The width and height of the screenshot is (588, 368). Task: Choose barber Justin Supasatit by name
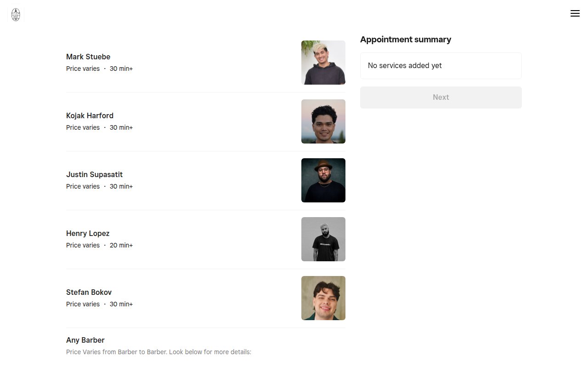[94, 175]
